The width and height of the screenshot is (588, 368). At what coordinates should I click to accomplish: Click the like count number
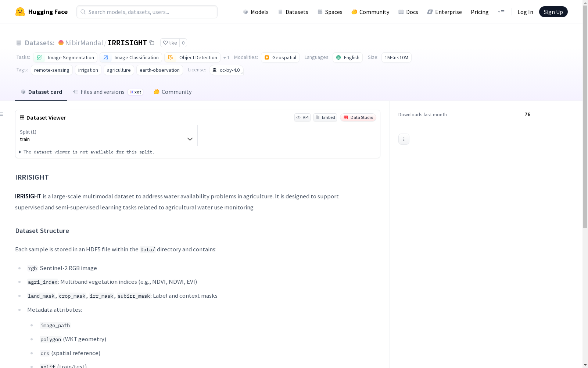(183, 43)
